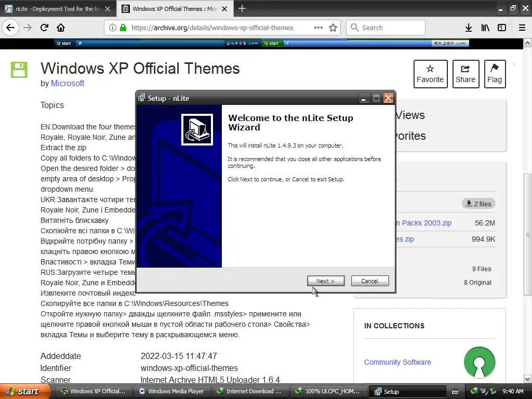
Task: Click the green padlock security icon
Action: pyautogui.click(x=123, y=28)
